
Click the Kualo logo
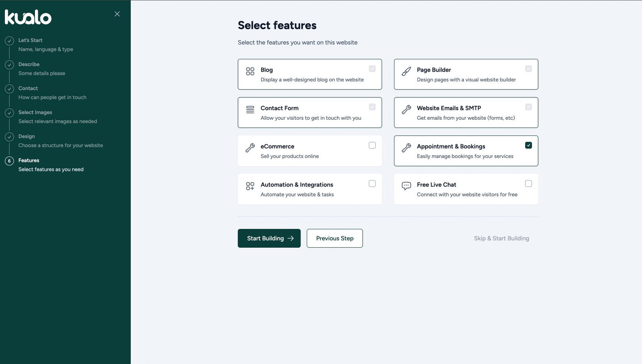28,17
